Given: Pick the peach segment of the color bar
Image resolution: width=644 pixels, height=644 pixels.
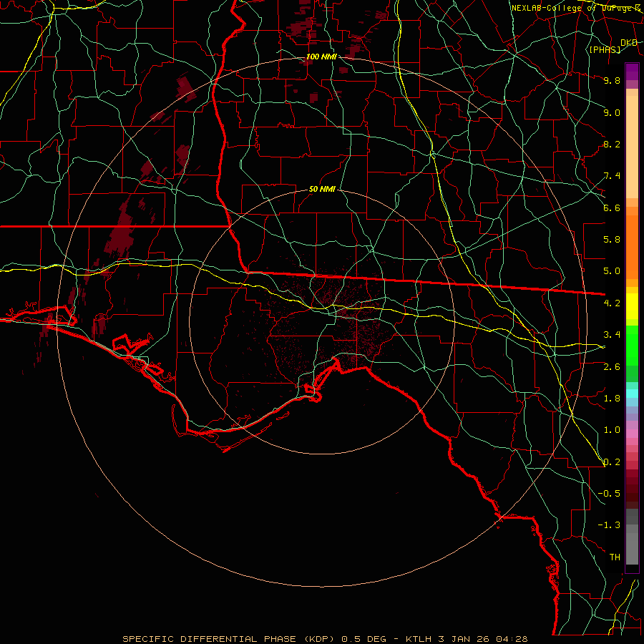Looking at the screenshot, I should tap(632, 147).
